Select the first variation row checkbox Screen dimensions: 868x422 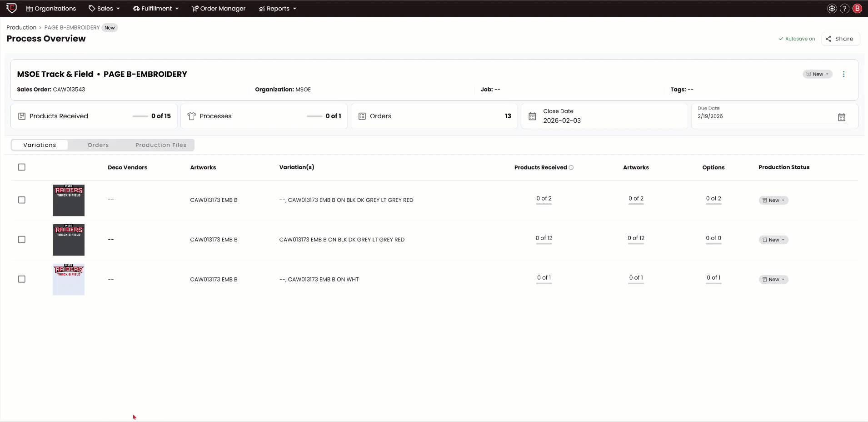coord(22,200)
